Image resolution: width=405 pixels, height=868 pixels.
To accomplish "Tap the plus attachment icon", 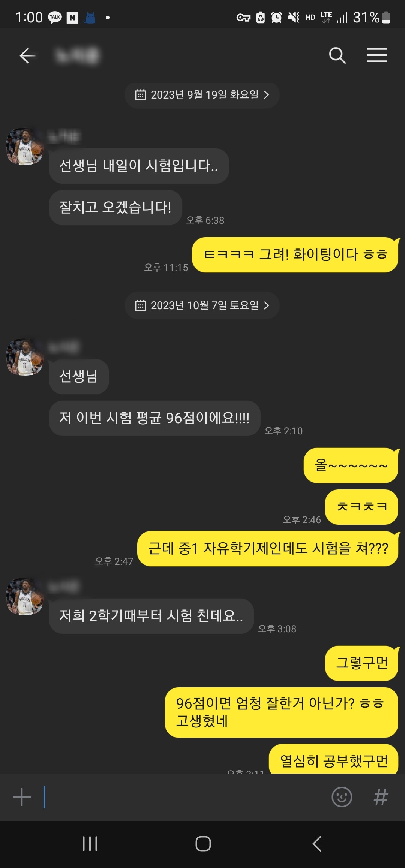I will click(x=22, y=797).
